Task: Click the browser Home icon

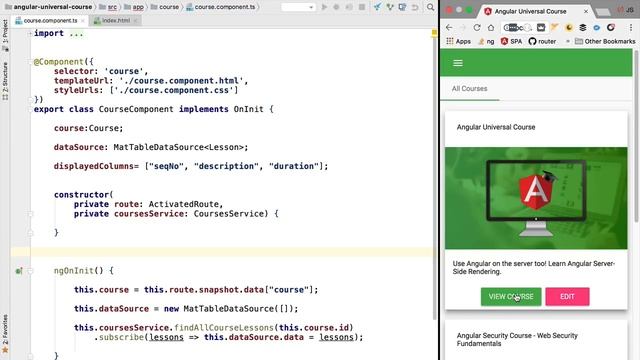Action: [x=491, y=27]
